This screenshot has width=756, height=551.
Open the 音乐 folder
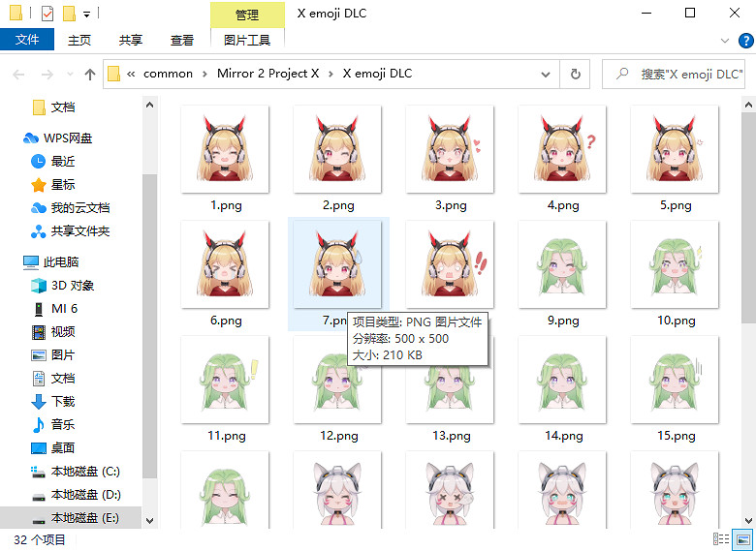coord(53,424)
